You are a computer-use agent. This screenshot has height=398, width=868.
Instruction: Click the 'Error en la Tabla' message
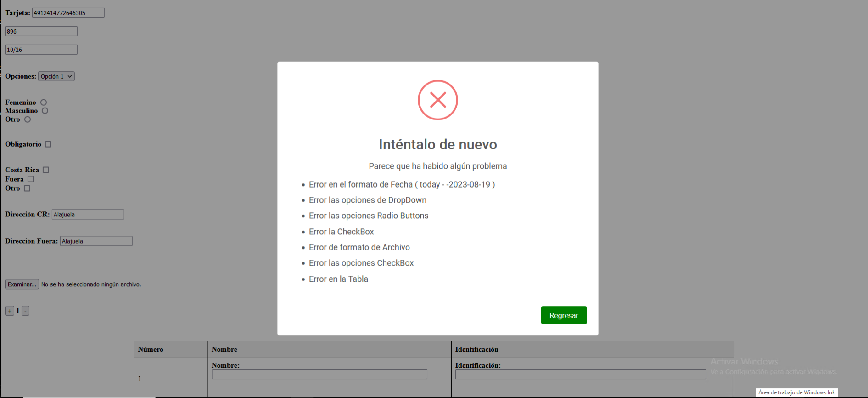(338, 279)
